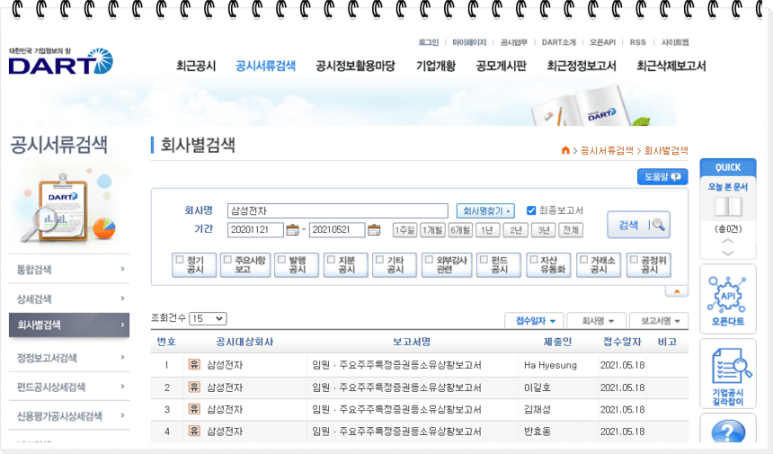Open the end date calendar picker

point(374,230)
